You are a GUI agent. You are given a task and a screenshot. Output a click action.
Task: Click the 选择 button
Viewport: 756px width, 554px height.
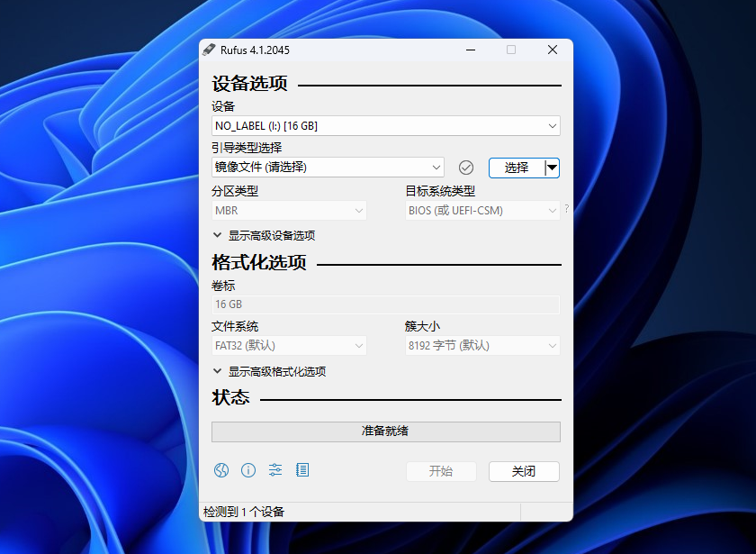point(517,168)
